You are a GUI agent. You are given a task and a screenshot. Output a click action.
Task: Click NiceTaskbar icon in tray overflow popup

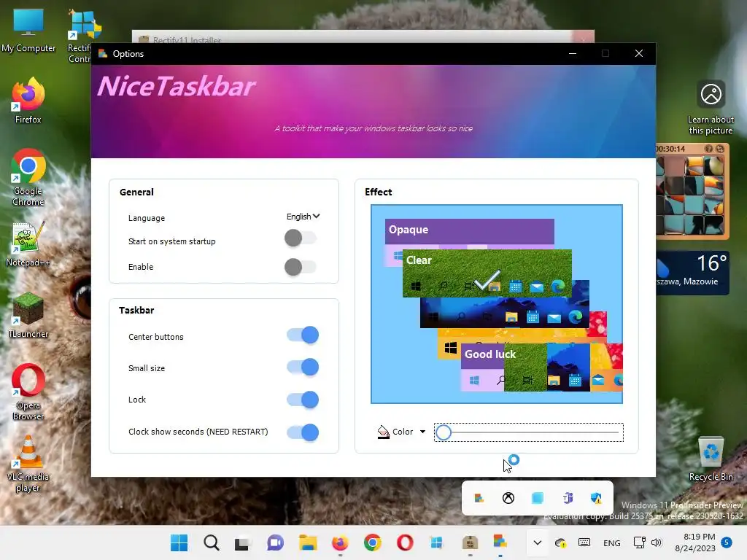(479, 498)
